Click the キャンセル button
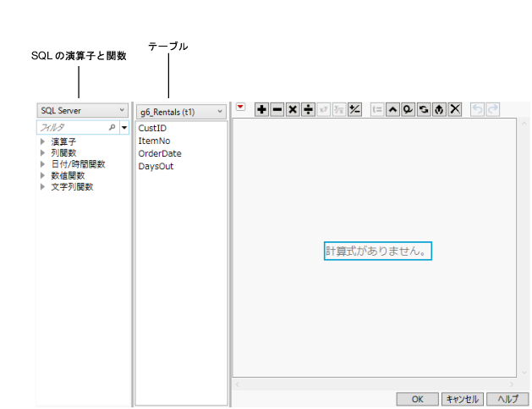This screenshot has width=532, height=409. click(462, 399)
